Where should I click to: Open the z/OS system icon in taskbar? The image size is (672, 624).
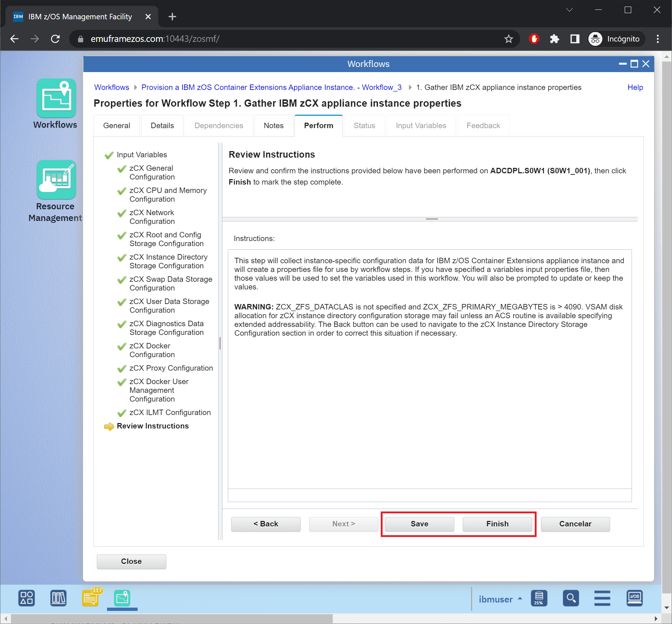click(634, 598)
